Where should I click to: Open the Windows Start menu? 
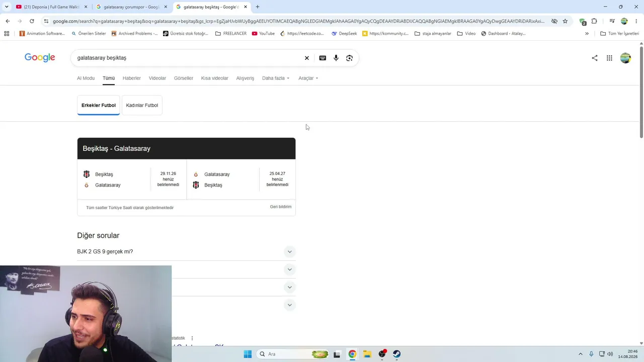(248, 354)
